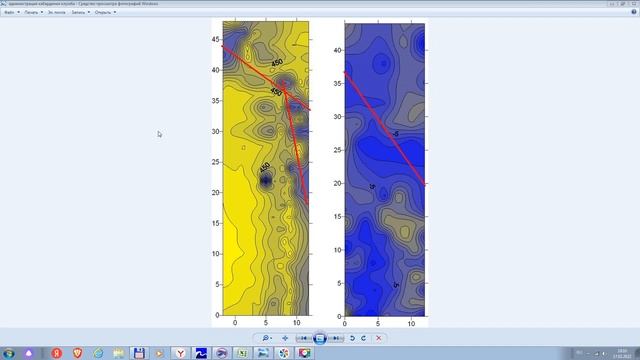Click the Эл. почта menu item
This screenshot has height=360, width=640.
pos(56,12)
